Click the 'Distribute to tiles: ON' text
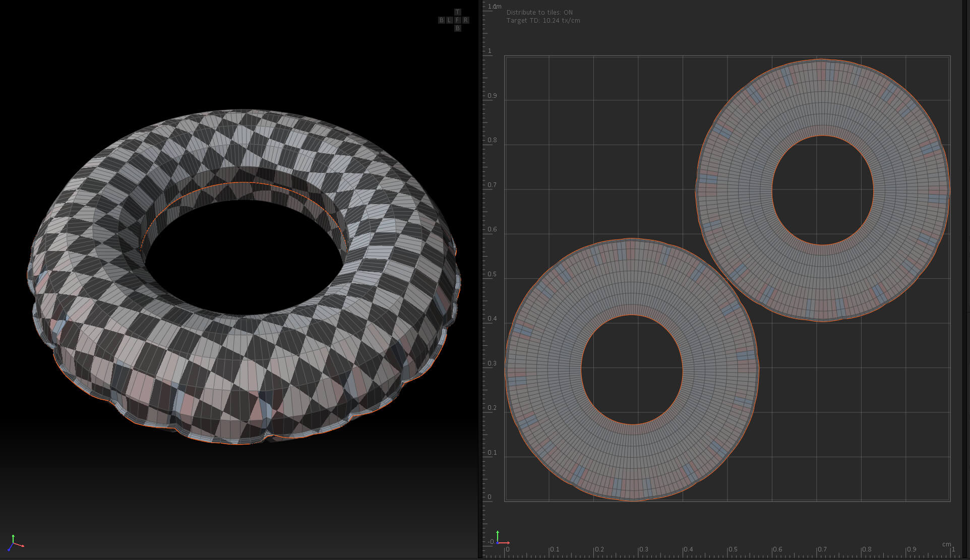The height and width of the screenshot is (560, 970). [x=539, y=13]
